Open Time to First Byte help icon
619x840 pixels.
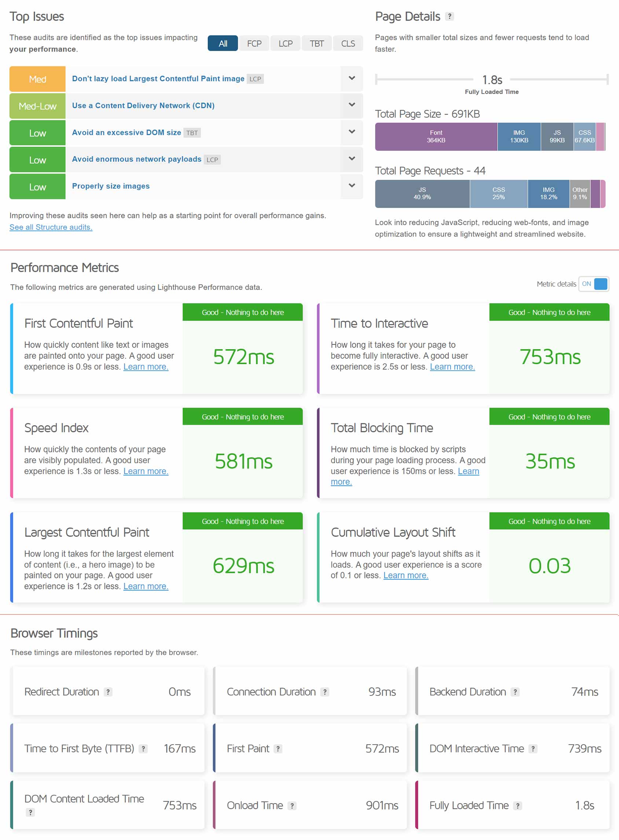coord(143,749)
